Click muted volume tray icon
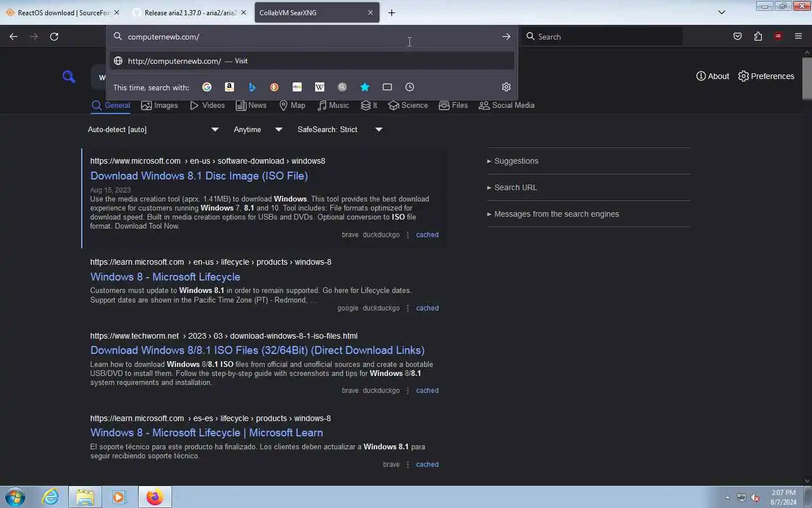This screenshot has height=508, width=812. [756, 497]
